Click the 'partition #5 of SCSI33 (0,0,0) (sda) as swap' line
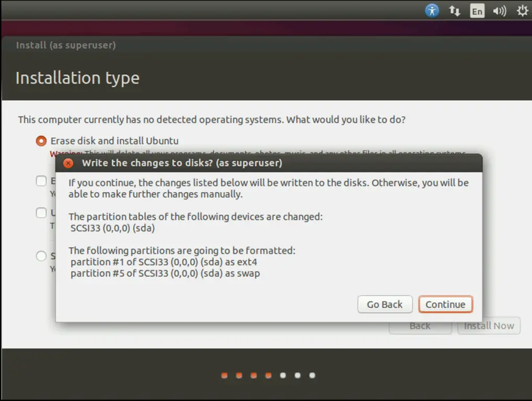Image resolution: width=532 pixels, height=401 pixels. (165, 273)
